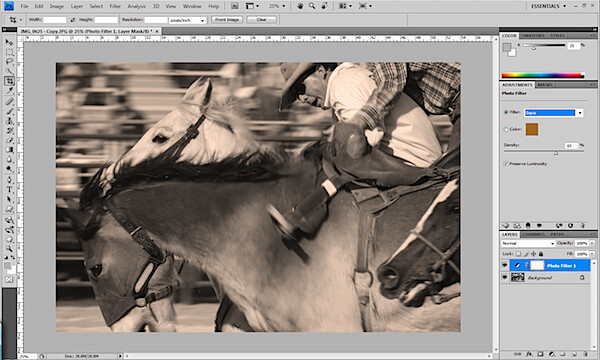Viewport: 600px width, 360px height.
Task: Toggle Lock position
Action: [x=533, y=254]
